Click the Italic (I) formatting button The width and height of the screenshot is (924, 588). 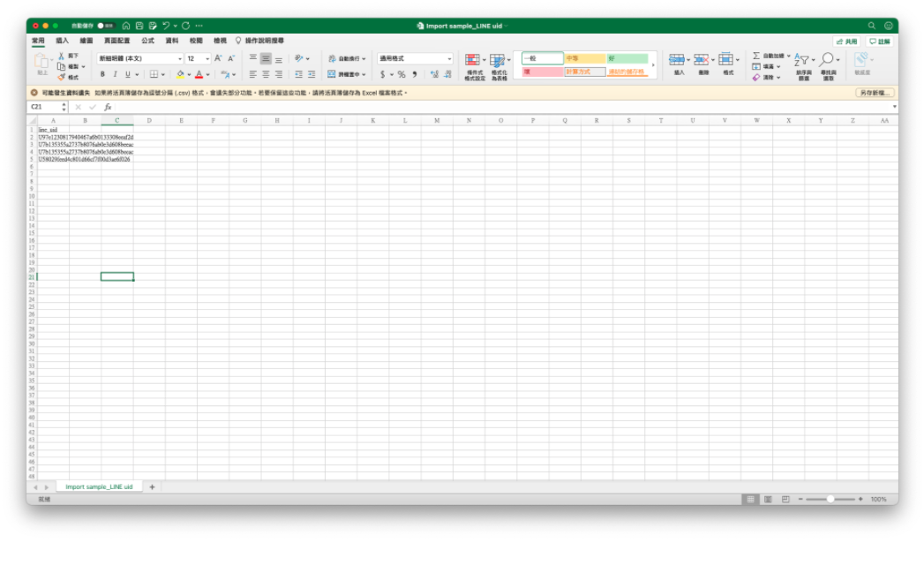115,74
